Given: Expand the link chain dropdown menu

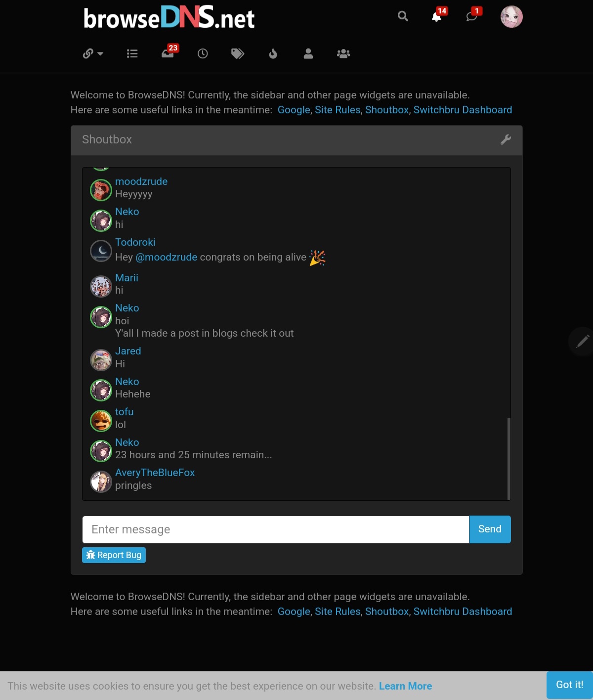Looking at the screenshot, I should click(93, 53).
